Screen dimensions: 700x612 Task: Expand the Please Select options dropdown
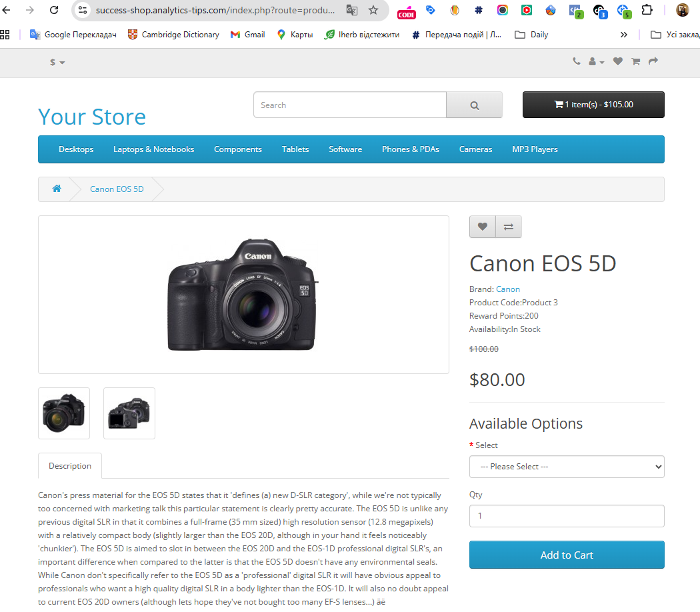point(567,467)
